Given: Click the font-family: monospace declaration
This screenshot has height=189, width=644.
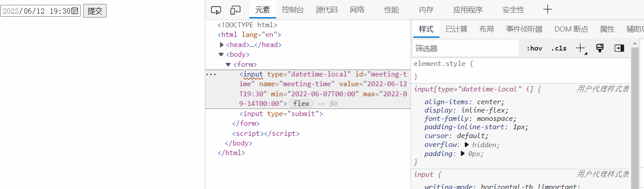Looking at the screenshot, I should tap(470, 119).
